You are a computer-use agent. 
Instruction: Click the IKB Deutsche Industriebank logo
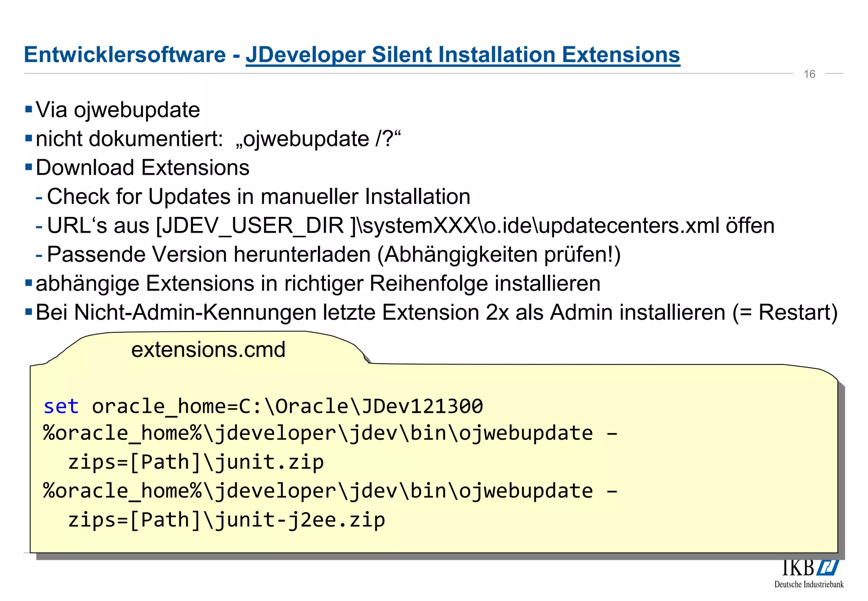coord(809,574)
